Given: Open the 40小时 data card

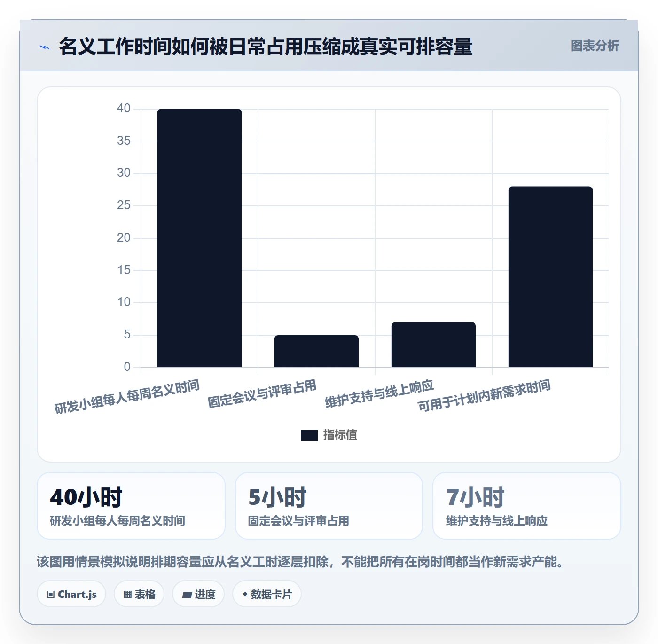Looking at the screenshot, I should click(131, 506).
